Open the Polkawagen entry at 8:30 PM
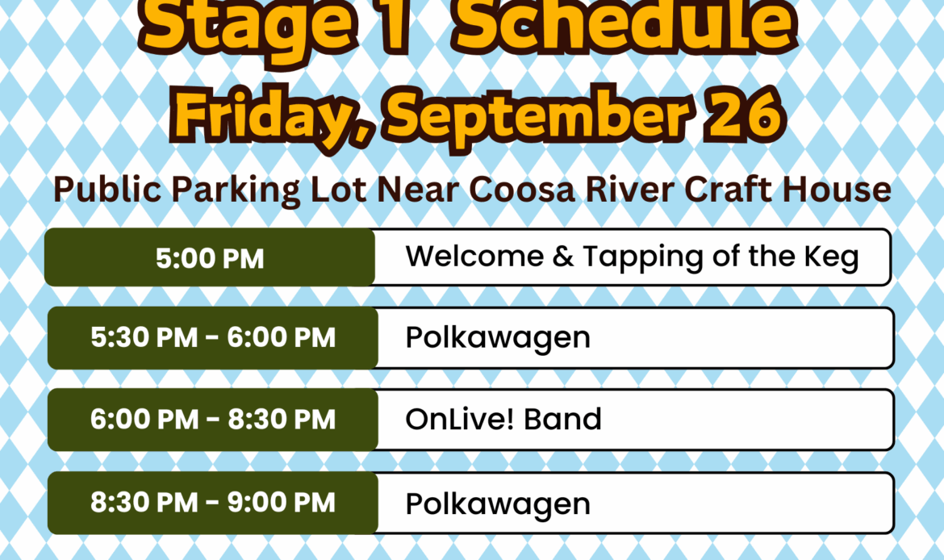 [498, 504]
